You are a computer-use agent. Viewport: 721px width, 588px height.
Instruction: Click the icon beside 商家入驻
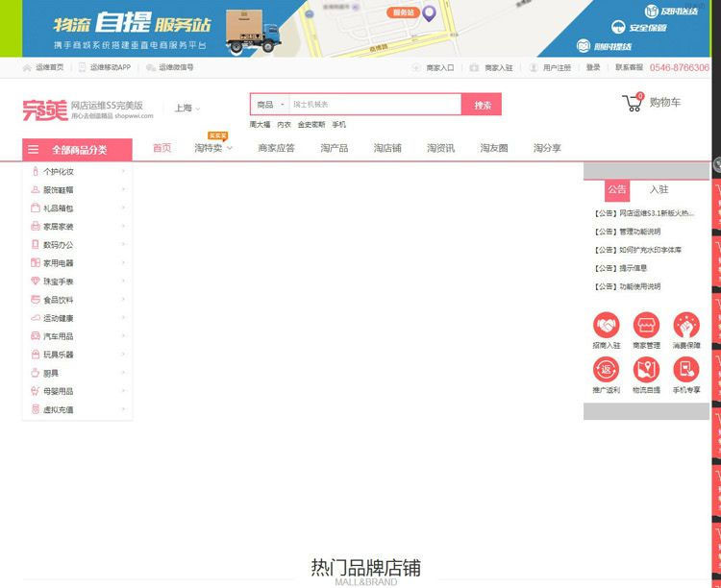[474, 67]
